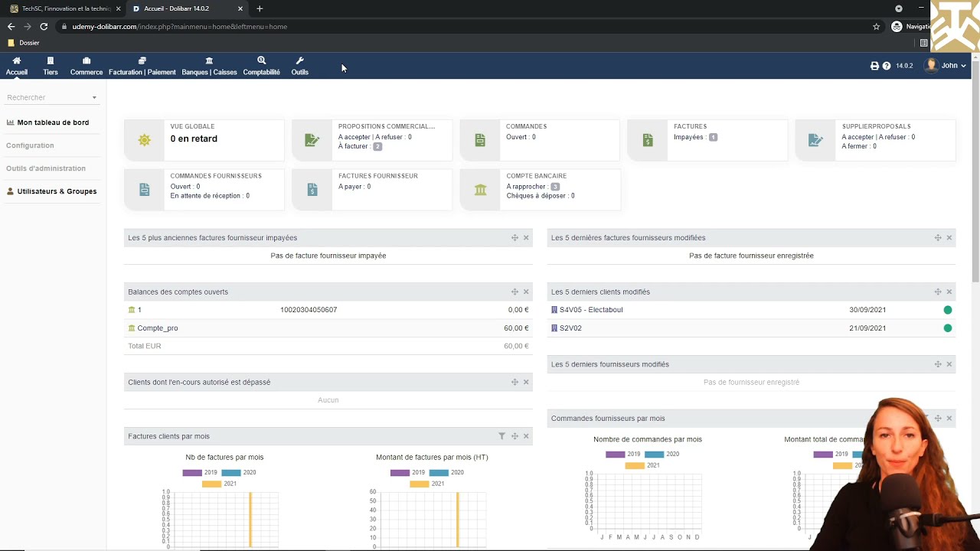Open Facturation | Paiement menu
The height and width of the screenshot is (551, 980).
142,66
